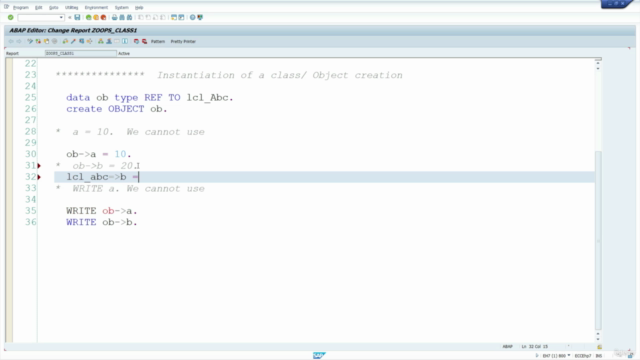The image size is (640, 360).
Task: Click the Help question mark icon
Action: click(193, 18)
